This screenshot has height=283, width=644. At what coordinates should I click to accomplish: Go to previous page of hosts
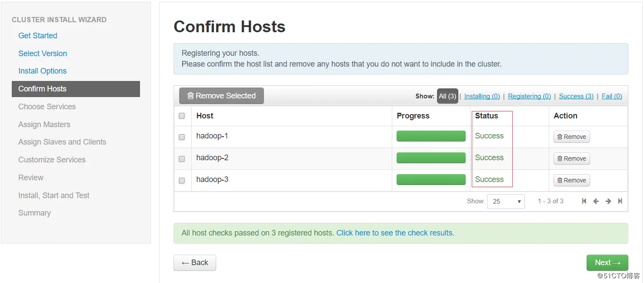(x=596, y=201)
